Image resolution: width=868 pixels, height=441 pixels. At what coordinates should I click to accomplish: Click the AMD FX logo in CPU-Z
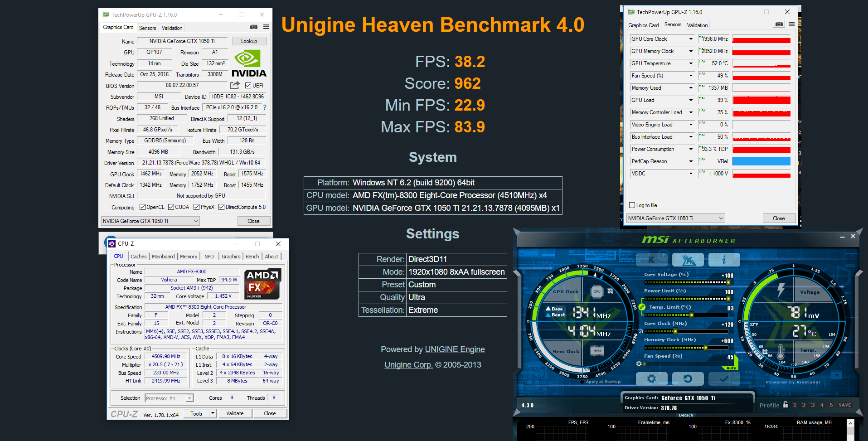(x=263, y=284)
